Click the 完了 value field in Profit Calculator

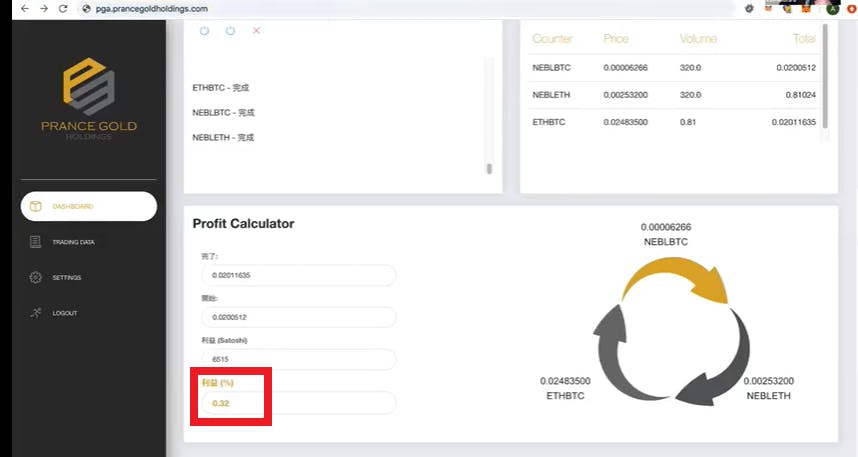pyautogui.click(x=297, y=275)
